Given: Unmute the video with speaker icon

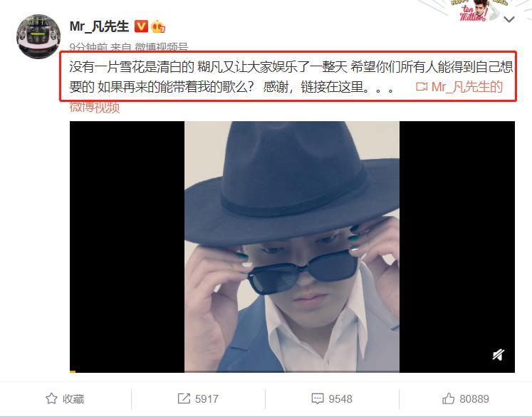Looking at the screenshot, I should pyautogui.click(x=498, y=355).
